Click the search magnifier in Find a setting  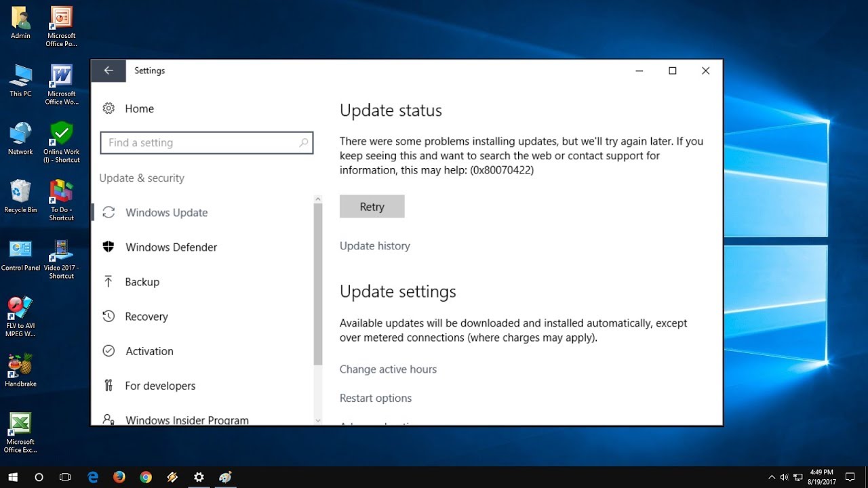pos(303,142)
